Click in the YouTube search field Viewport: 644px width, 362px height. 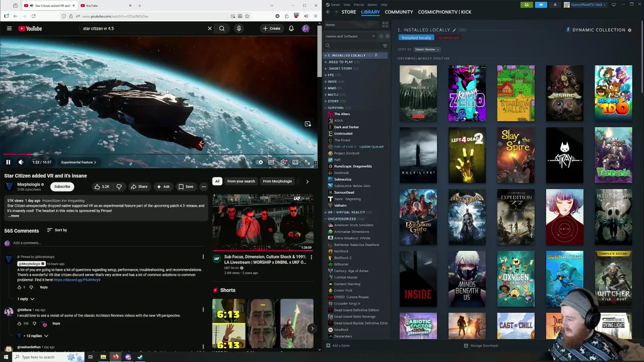tap(143, 29)
